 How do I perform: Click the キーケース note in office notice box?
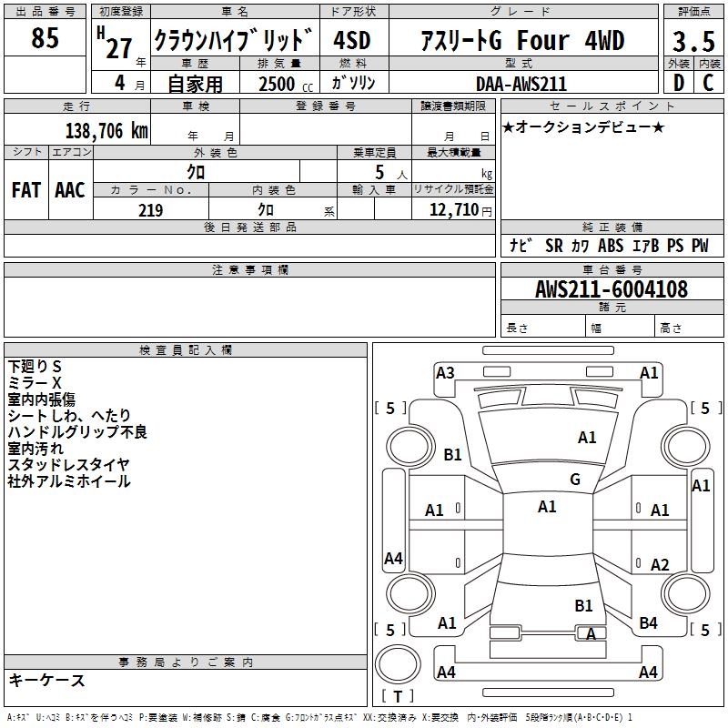click(47, 680)
